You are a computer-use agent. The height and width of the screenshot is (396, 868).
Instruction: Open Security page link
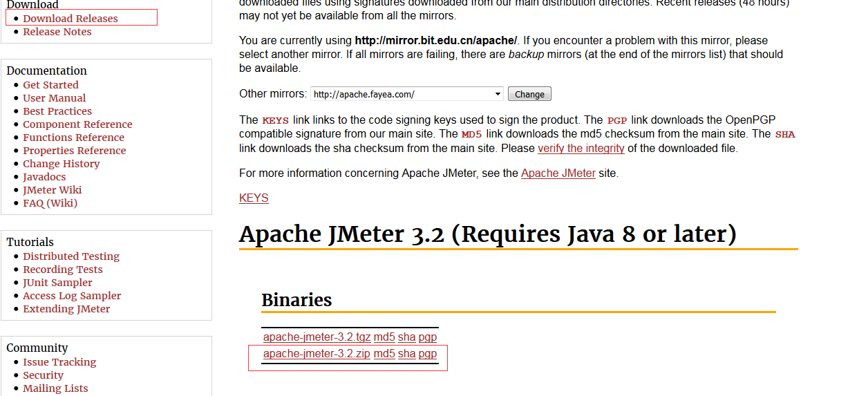pyautogui.click(x=43, y=375)
